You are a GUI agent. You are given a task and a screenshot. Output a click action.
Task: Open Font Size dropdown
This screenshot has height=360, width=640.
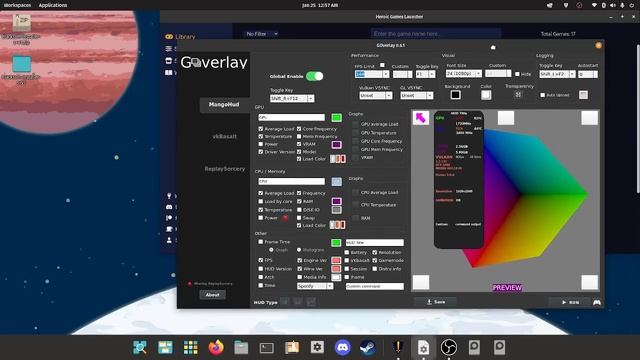click(478, 73)
